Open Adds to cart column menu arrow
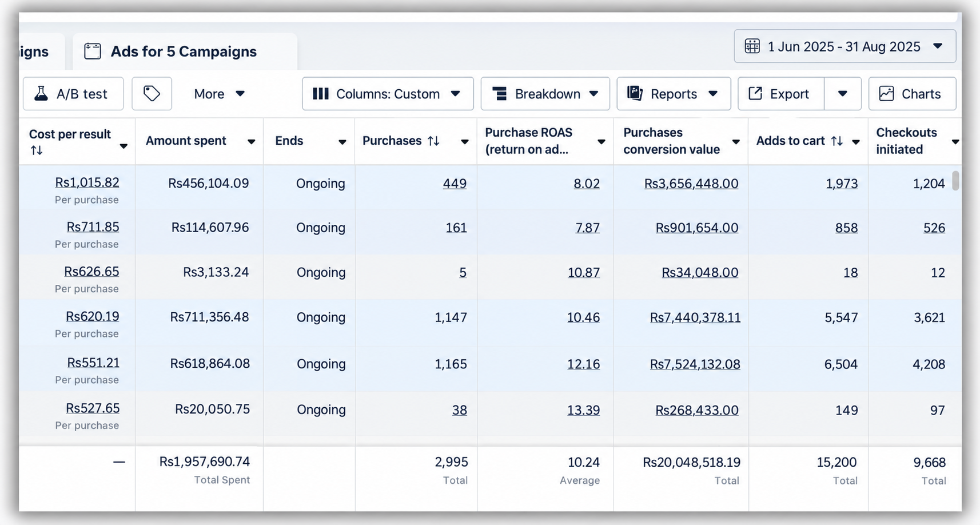Screen dimensions: 980x525 [x=856, y=142]
